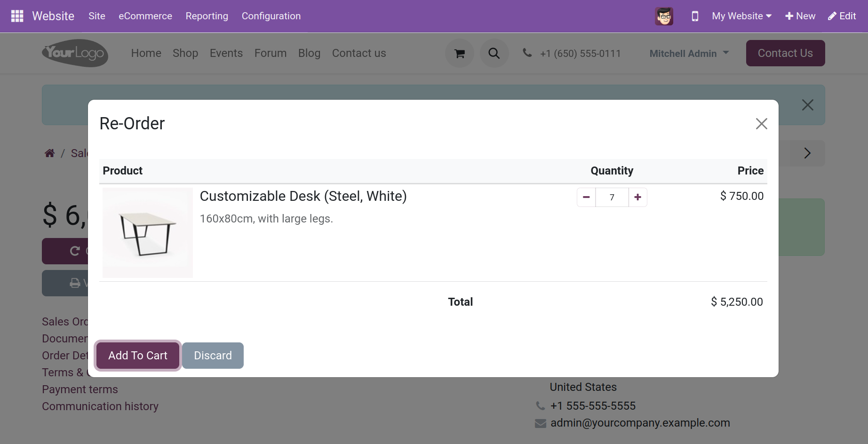Close the Re-Order dialog
The width and height of the screenshot is (868, 444).
tap(761, 124)
